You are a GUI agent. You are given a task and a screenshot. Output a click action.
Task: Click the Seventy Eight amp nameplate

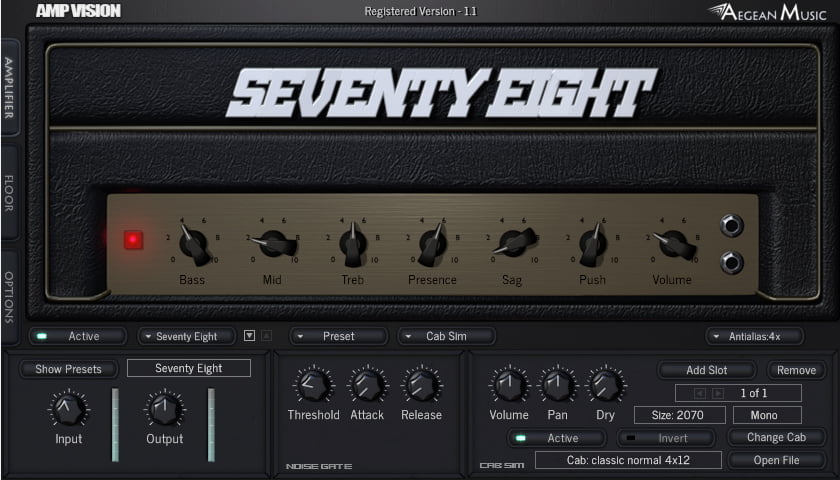click(x=441, y=92)
